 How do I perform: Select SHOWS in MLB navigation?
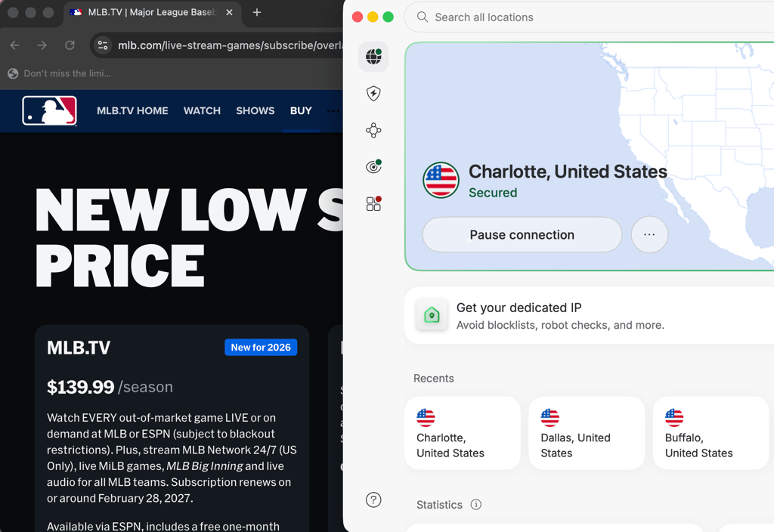click(255, 111)
